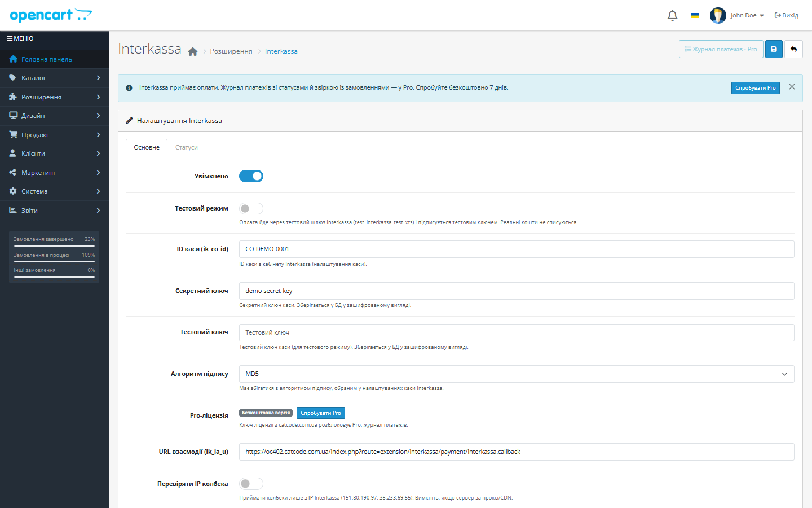Image resolution: width=812 pixels, height=508 pixels.
Task: Open the Алгоритм підпису MD5 dropdown
Action: pyautogui.click(x=517, y=374)
